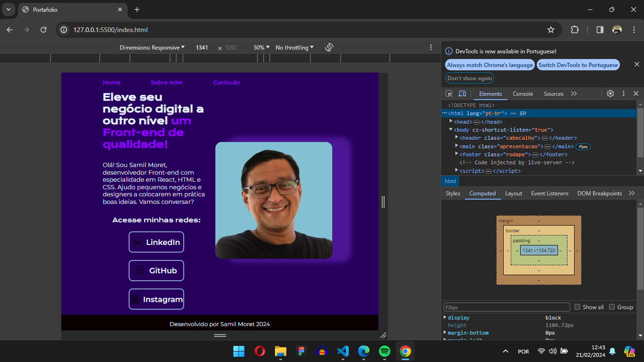
Task: Select the Elements tab
Action: pyautogui.click(x=490, y=94)
